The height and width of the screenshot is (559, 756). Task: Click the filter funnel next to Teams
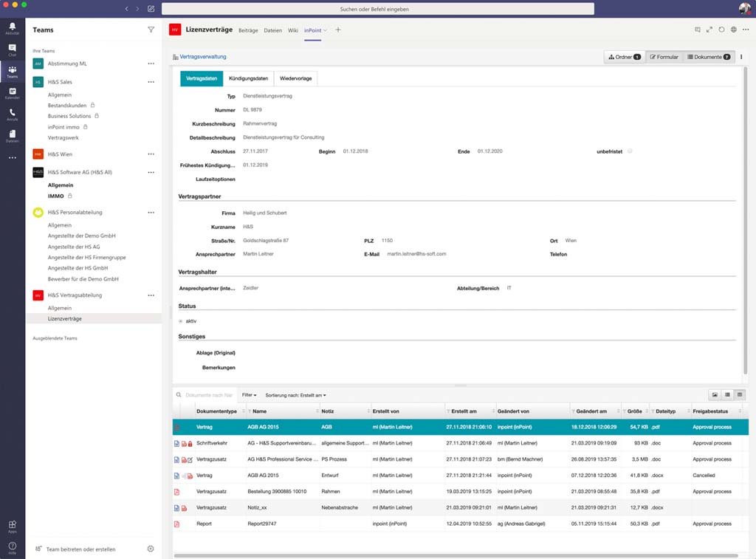tap(151, 30)
